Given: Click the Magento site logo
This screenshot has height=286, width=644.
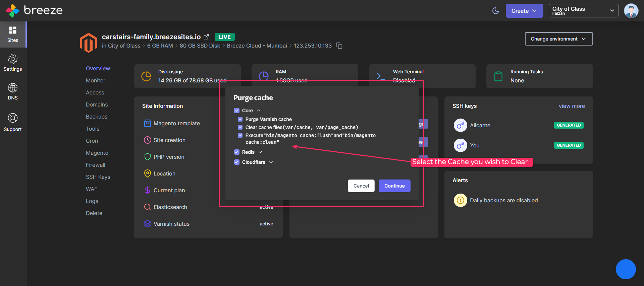Looking at the screenshot, I should pos(89,43).
